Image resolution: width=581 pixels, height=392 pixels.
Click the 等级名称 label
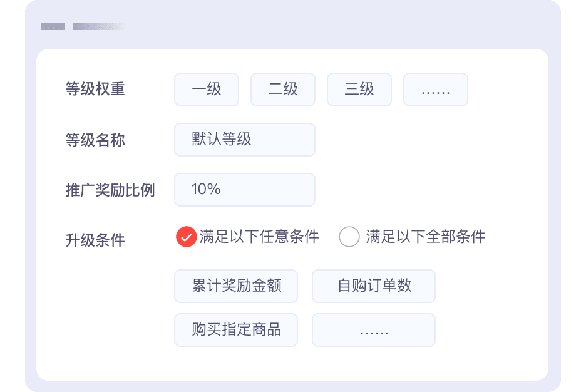(x=95, y=140)
